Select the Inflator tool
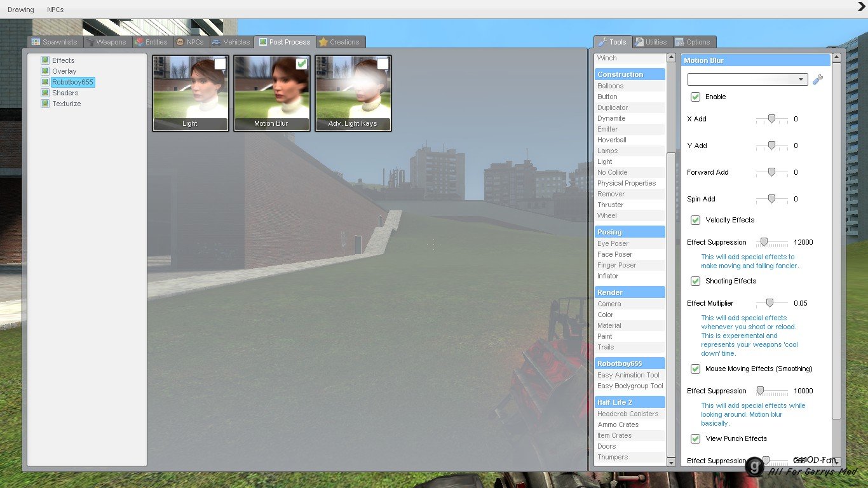Image resolution: width=868 pixels, height=488 pixels. [630, 276]
